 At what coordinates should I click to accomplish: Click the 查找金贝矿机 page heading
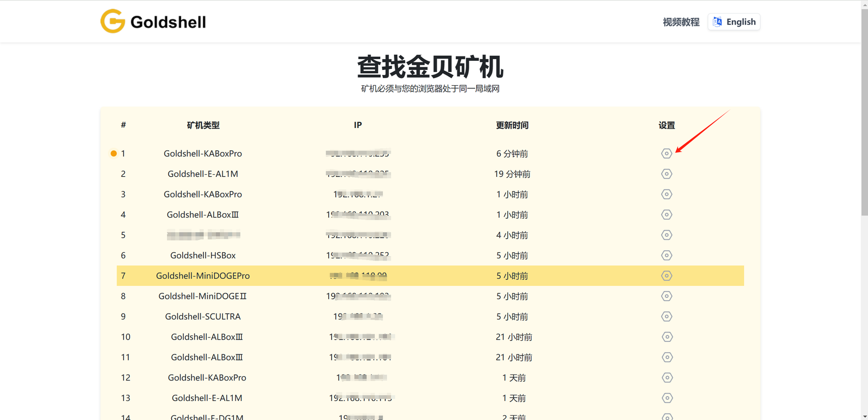pos(430,67)
